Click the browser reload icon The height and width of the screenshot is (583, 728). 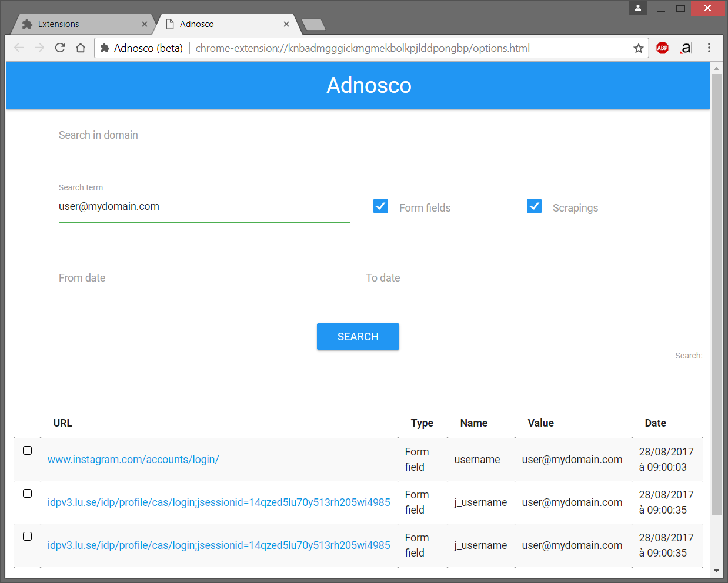(x=60, y=48)
